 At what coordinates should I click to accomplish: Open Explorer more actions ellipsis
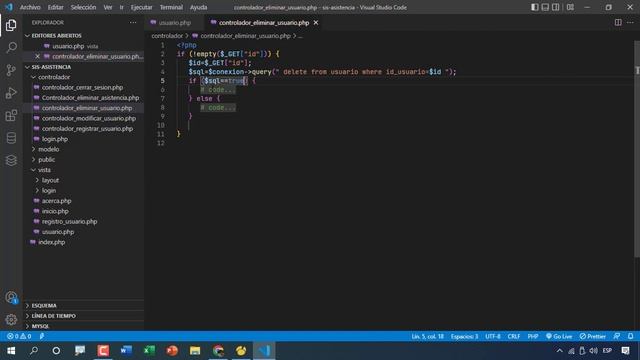click(x=133, y=22)
